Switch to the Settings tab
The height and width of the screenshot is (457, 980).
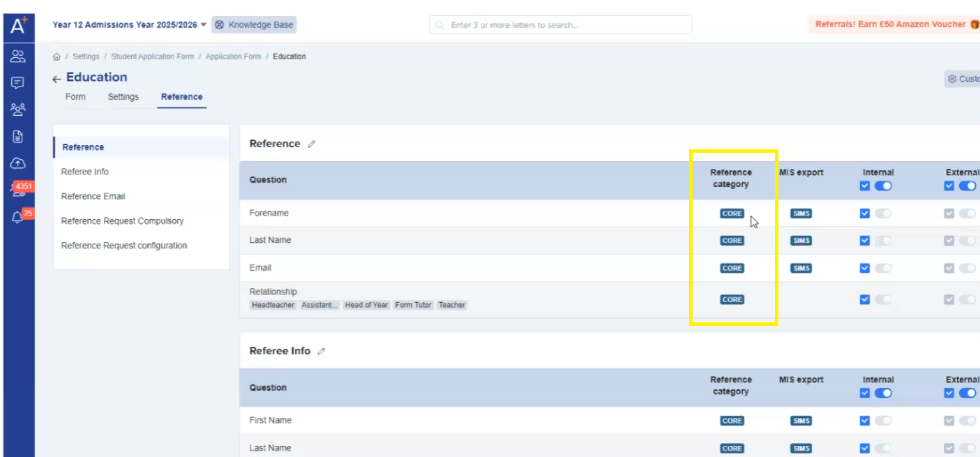(123, 97)
